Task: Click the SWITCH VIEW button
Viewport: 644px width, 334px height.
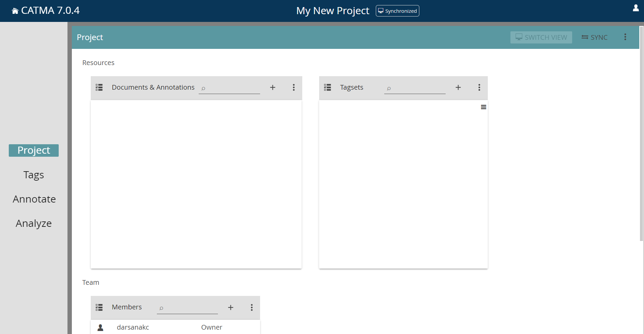Action: pos(541,37)
